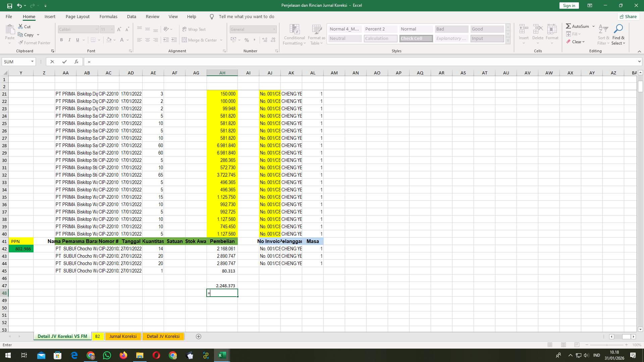Open the Font name dropdown
This screenshot has width=644, height=362.
click(x=97, y=29)
